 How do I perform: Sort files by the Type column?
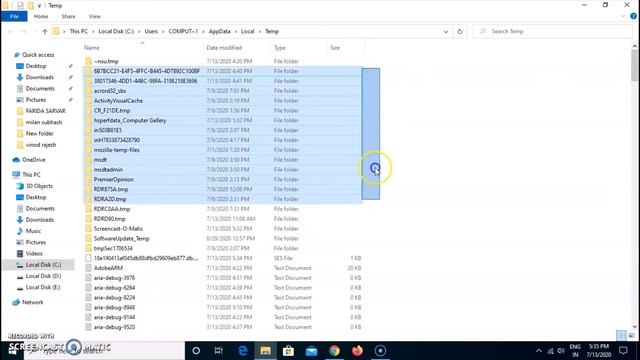click(280, 48)
